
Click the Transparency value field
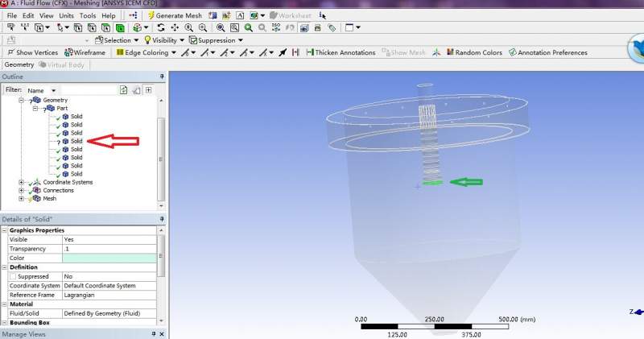tap(109, 249)
